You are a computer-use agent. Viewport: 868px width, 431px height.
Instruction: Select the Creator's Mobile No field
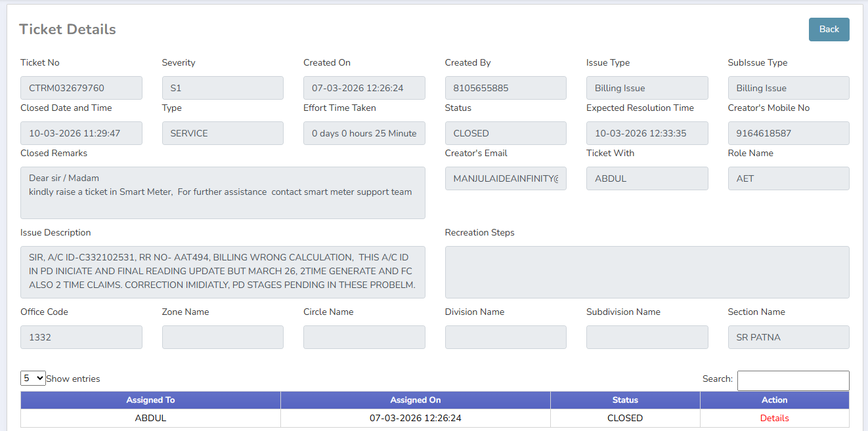point(788,133)
